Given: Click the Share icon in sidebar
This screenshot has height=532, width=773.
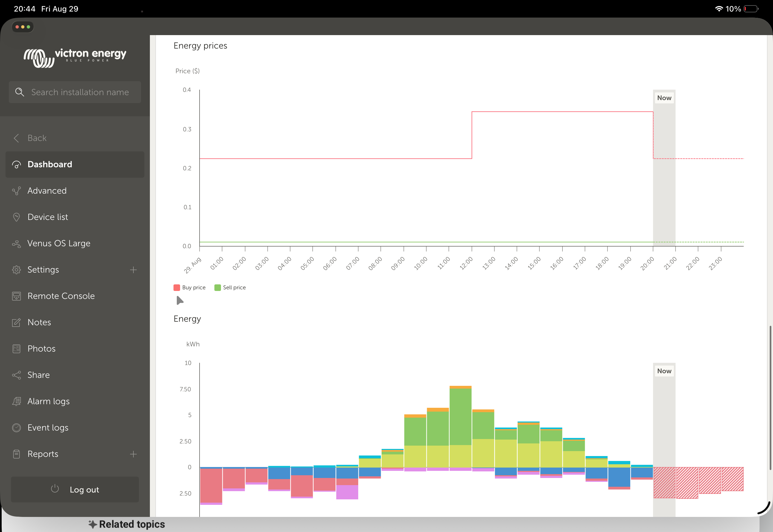Looking at the screenshot, I should pyautogui.click(x=16, y=375).
